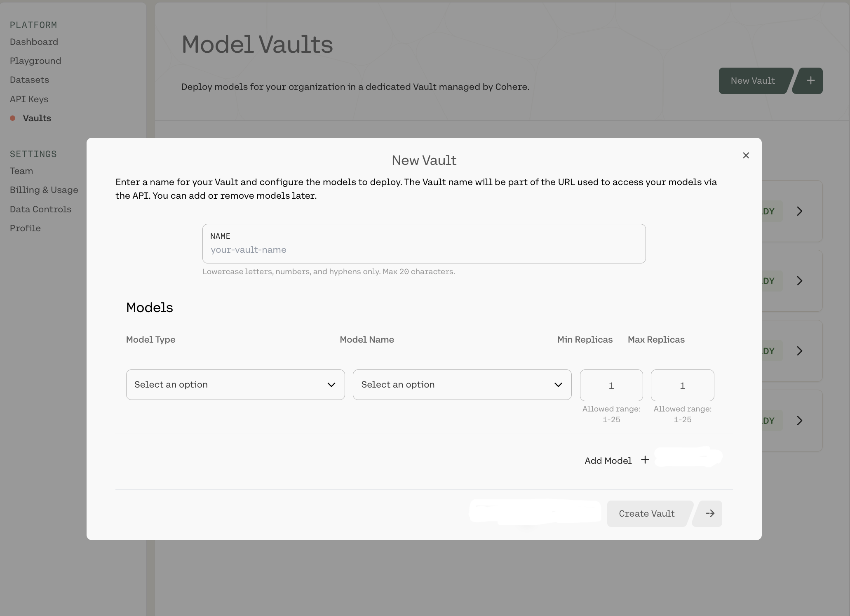Click the plus icon beside Add Model
The image size is (850, 616).
[645, 460]
